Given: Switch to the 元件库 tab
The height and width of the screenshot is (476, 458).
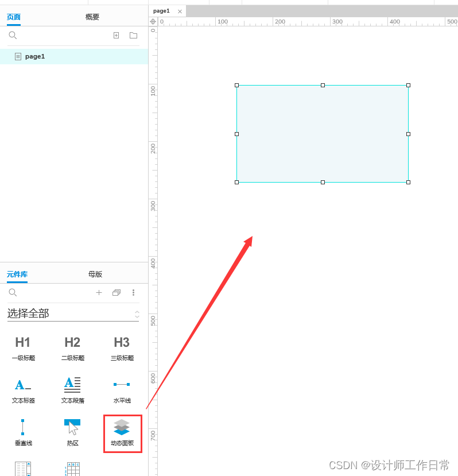Looking at the screenshot, I should click(17, 274).
